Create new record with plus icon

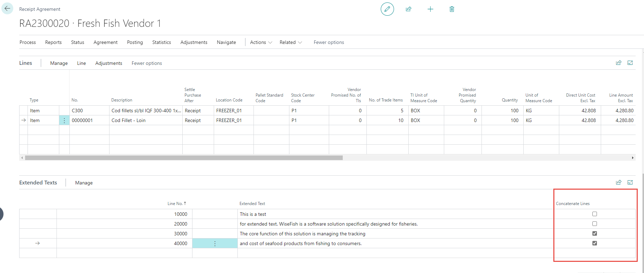click(x=430, y=9)
